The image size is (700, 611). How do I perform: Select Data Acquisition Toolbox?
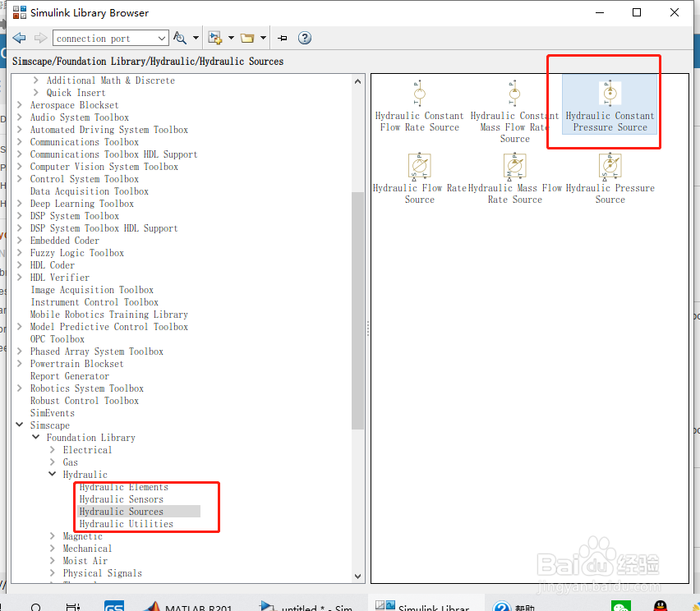pyautogui.click(x=90, y=191)
